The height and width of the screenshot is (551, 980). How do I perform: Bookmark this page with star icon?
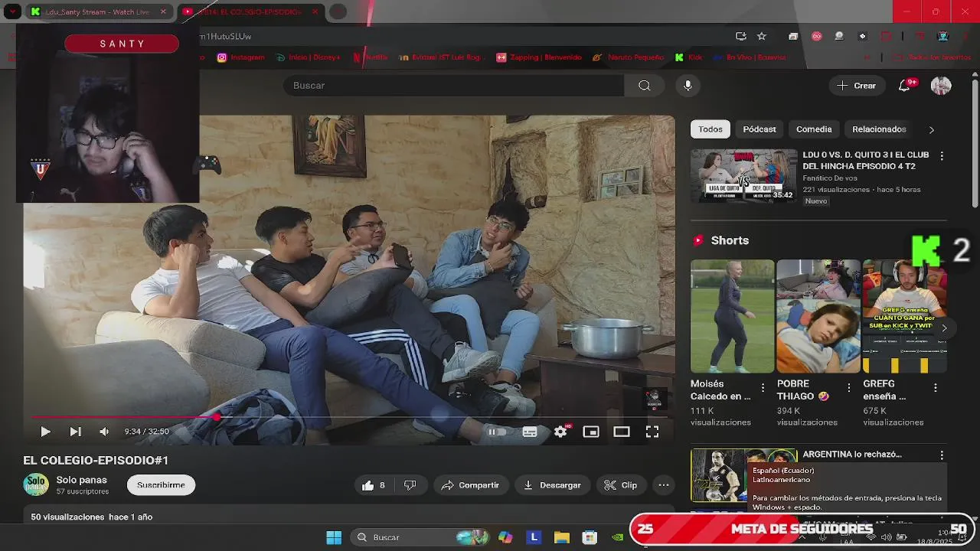click(762, 36)
